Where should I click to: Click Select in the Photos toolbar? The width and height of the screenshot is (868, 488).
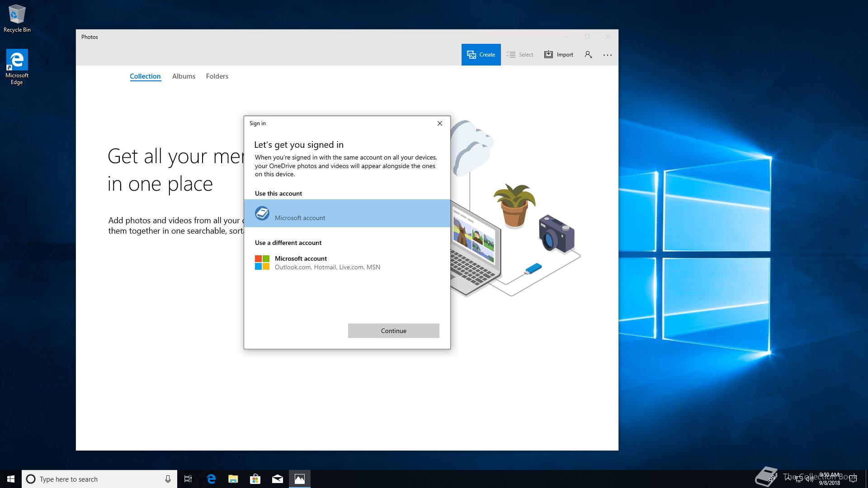(x=520, y=55)
